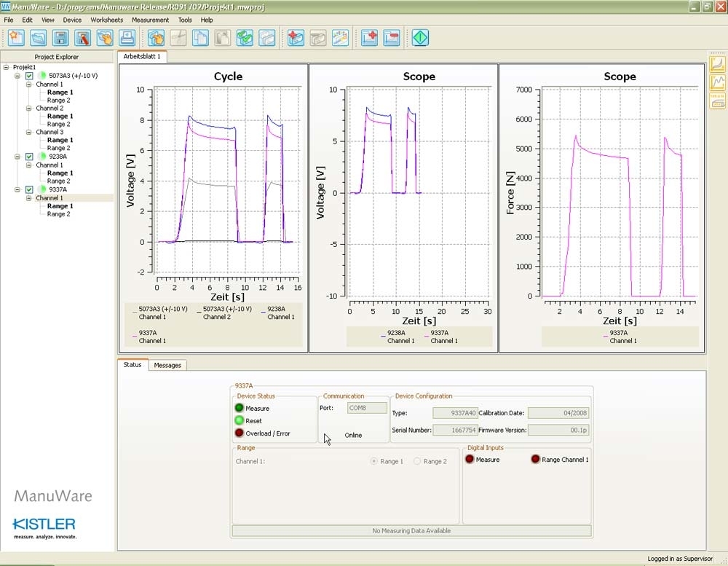728x566 pixels.
Task: Select the Range 1 radio button in Range panel
Action: pyautogui.click(x=373, y=461)
